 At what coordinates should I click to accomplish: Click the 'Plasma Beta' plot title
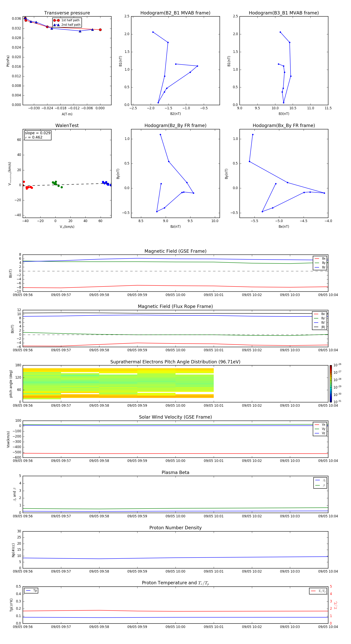175,472
